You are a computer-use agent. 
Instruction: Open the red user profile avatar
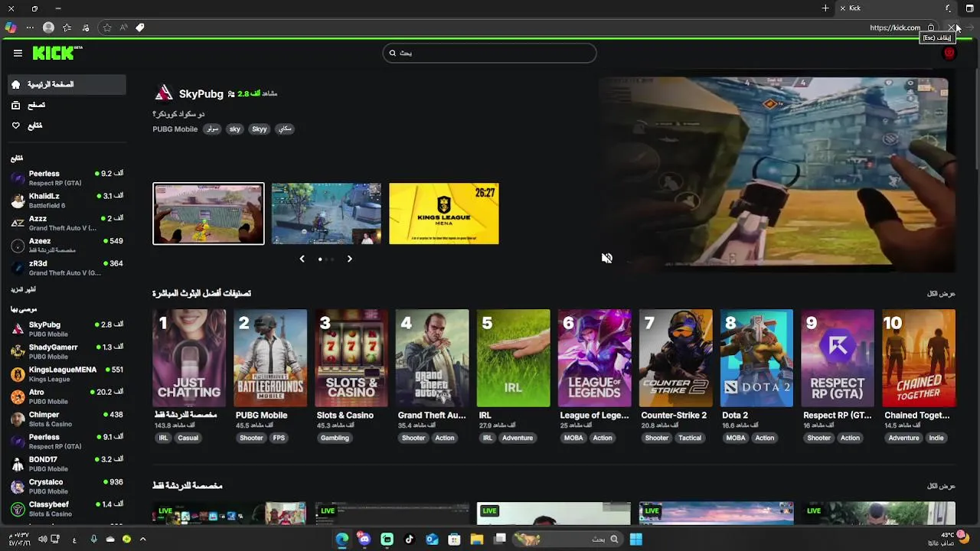[x=949, y=53]
